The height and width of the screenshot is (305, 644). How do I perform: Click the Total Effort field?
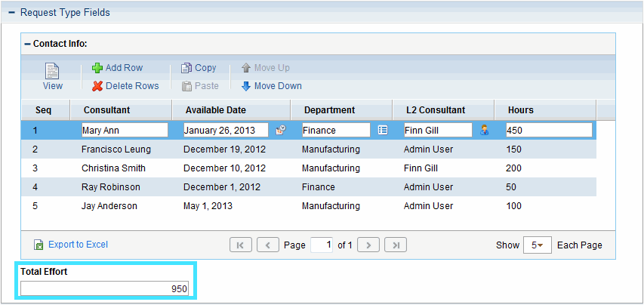tap(105, 288)
